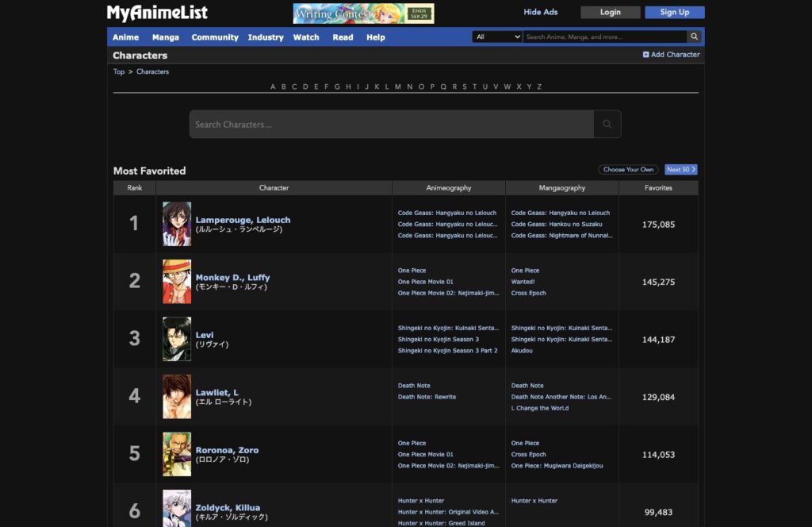Viewport: 812px width, 527px height.
Task: Open Levi character name link
Action: pos(204,335)
